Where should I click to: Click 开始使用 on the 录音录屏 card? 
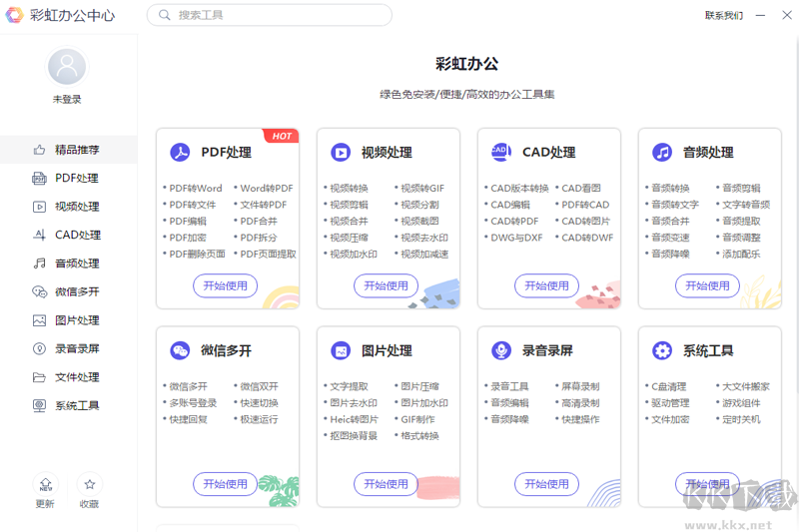tap(546, 484)
